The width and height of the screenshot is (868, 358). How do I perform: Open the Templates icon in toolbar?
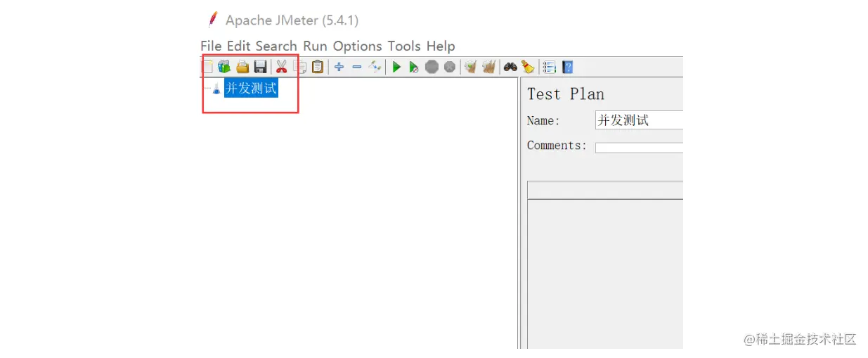coord(224,67)
